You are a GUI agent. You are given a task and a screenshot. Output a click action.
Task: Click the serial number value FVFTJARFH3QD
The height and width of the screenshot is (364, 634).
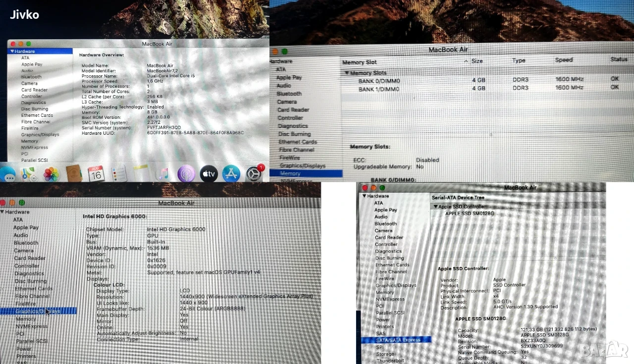coord(164,128)
